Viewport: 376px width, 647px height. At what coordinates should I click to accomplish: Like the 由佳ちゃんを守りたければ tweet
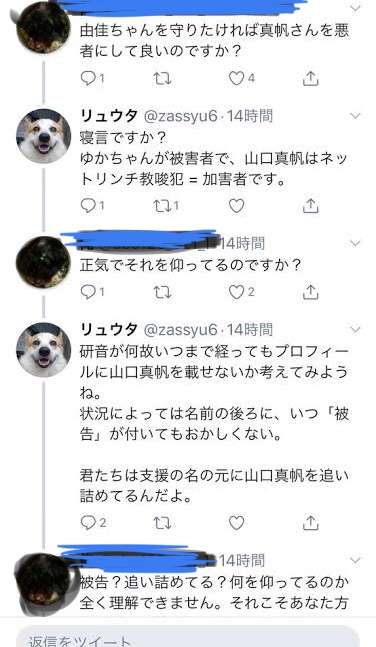236,78
